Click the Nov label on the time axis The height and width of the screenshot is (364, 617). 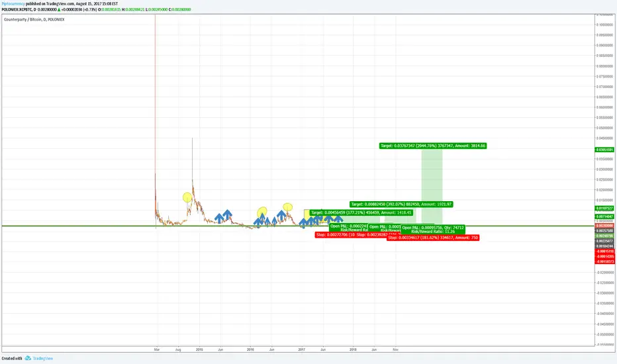(395, 349)
